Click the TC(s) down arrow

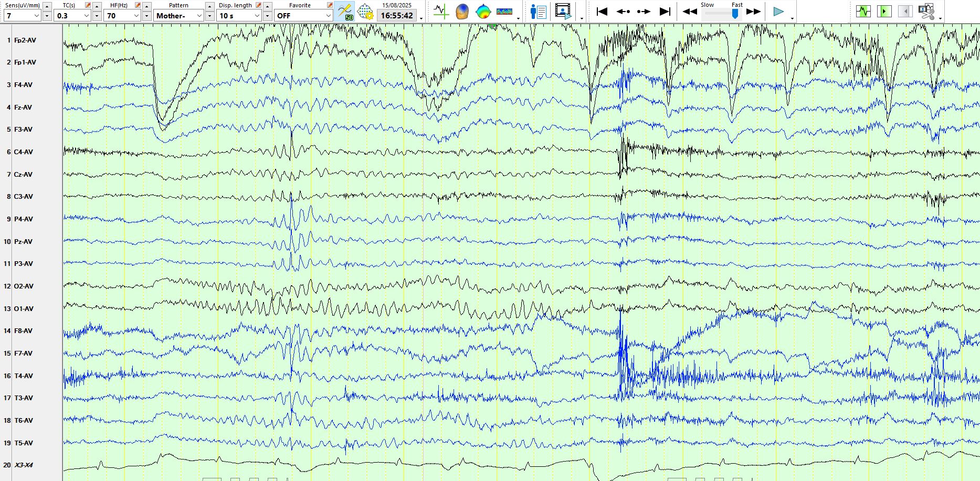pyautogui.click(x=97, y=16)
